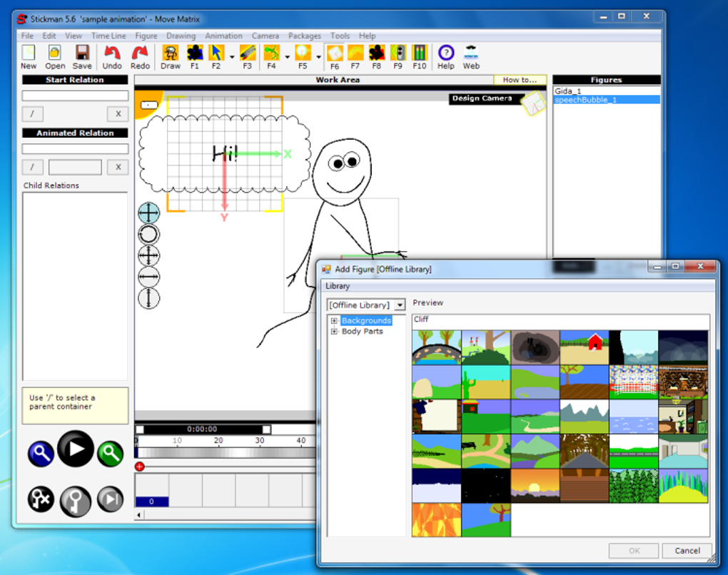The image size is (728, 575).
Task: Click the Design Camera view icon
Action: 533,103
